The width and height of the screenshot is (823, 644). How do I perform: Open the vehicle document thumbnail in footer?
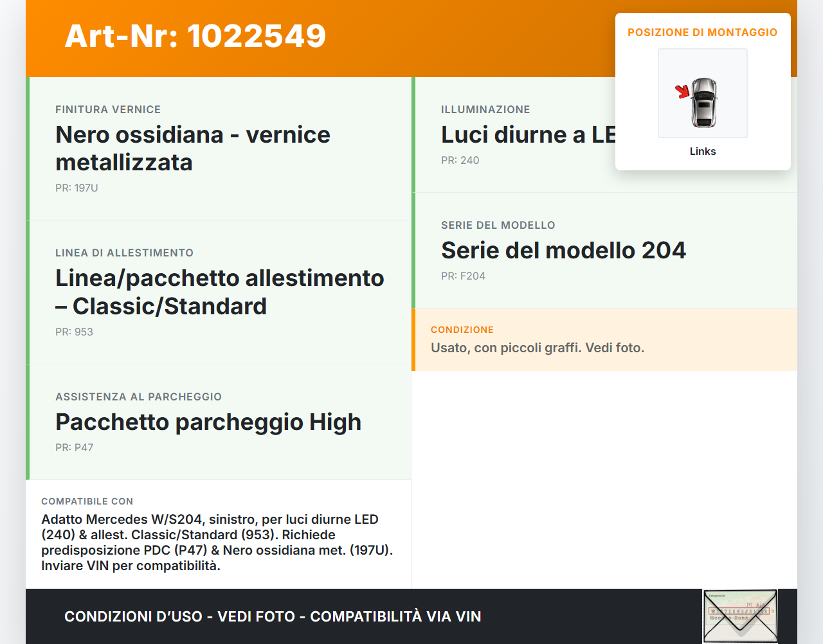[x=740, y=616]
